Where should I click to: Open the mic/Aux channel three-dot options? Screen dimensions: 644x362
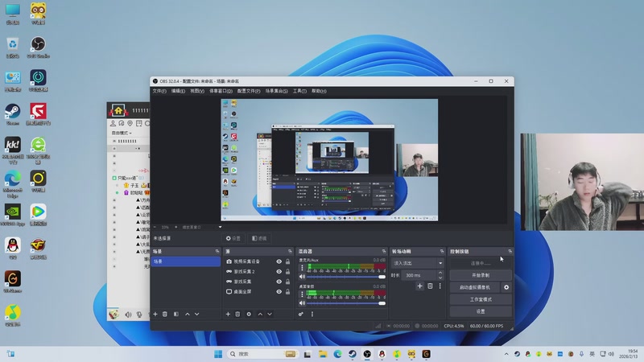pos(303,268)
